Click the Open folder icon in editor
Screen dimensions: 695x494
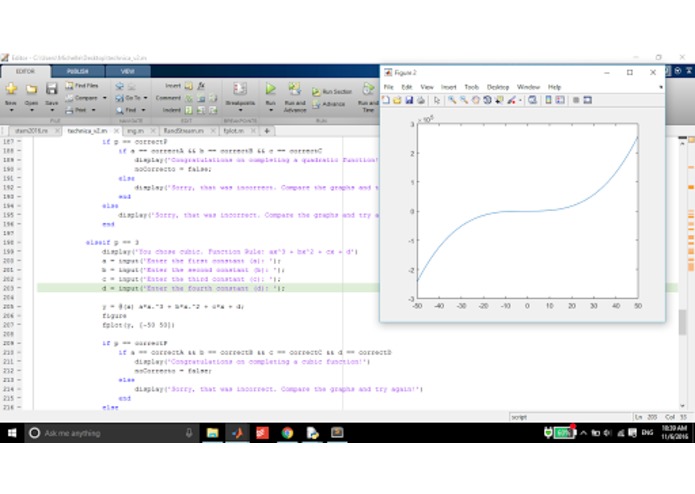click(x=31, y=89)
